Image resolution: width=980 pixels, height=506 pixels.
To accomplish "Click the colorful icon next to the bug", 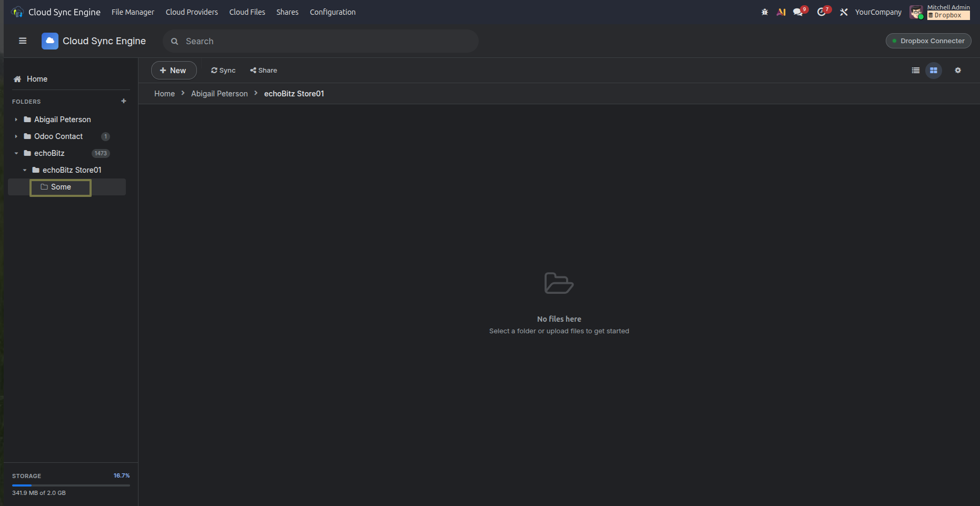I will click(x=781, y=12).
